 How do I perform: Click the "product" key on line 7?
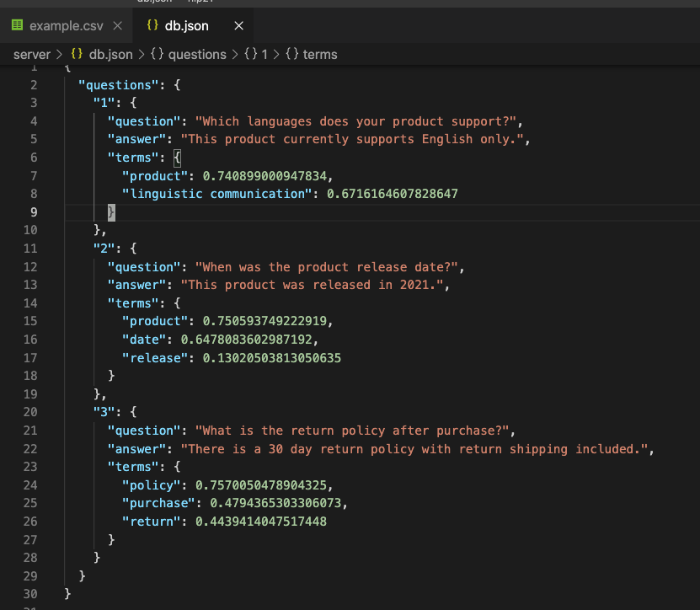[x=155, y=176]
